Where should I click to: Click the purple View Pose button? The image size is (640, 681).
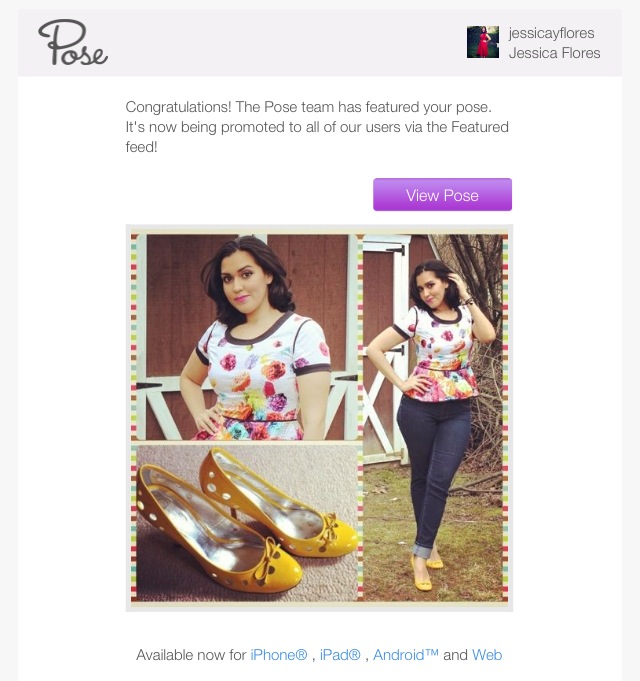pos(442,195)
